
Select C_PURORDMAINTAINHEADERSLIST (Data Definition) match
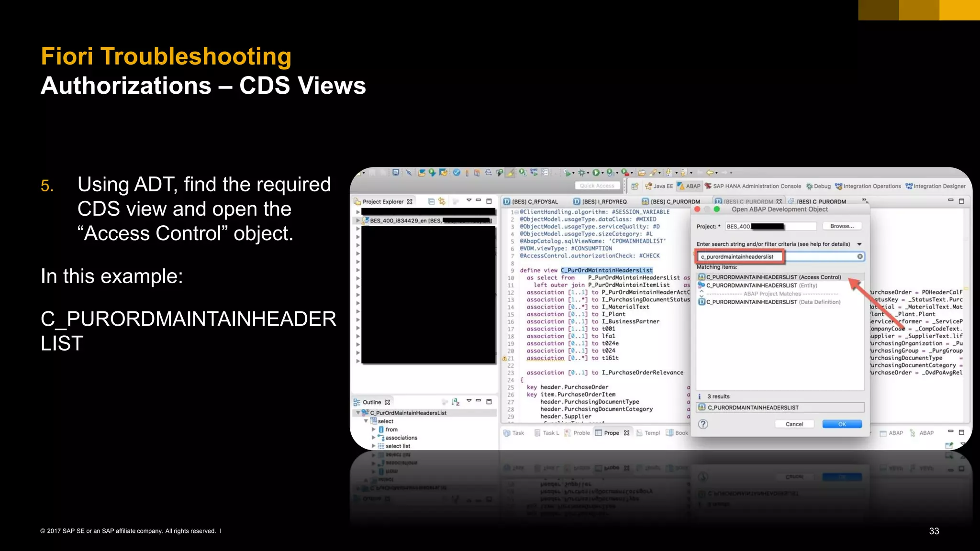(x=780, y=302)
